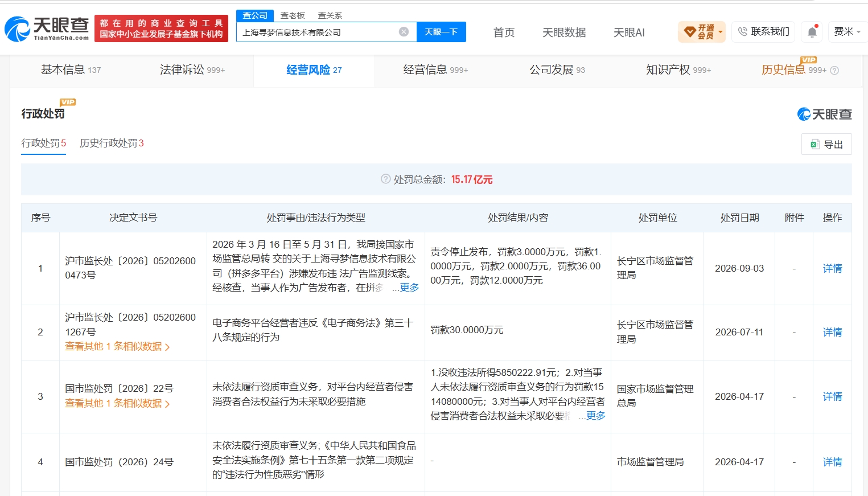View 详情 for row 1 penalty
The height and width of the screenshot is (496, 868).
[832, 268]
